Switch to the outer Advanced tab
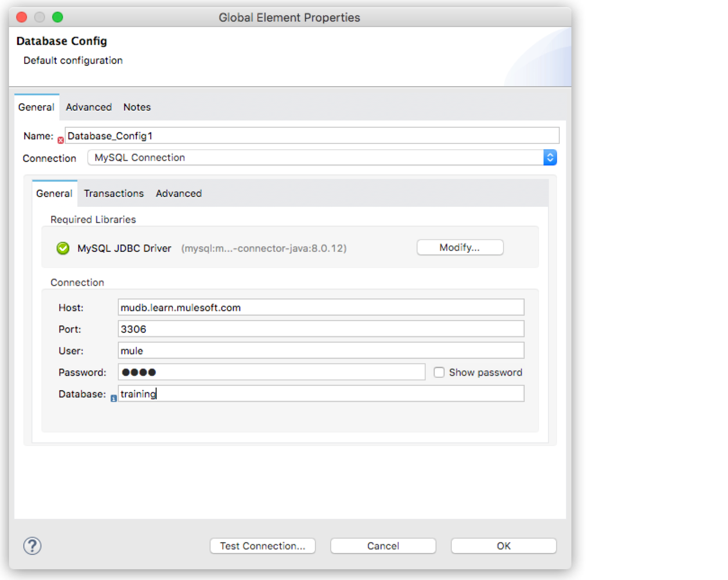 point(88,107)
